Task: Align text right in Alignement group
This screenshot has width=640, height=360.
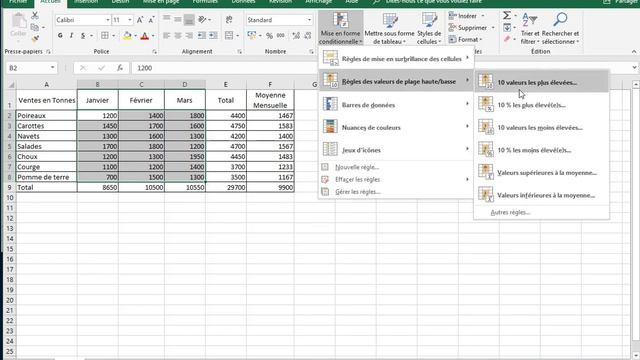Action: point(189,36)
